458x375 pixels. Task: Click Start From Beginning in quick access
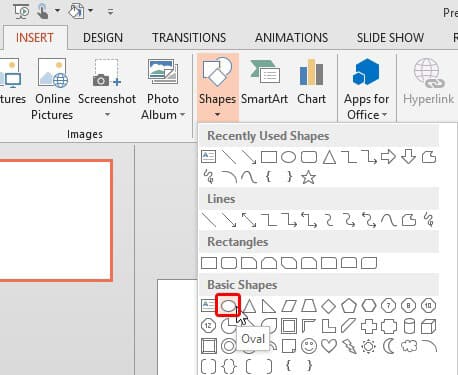click(x=22, y=12)
